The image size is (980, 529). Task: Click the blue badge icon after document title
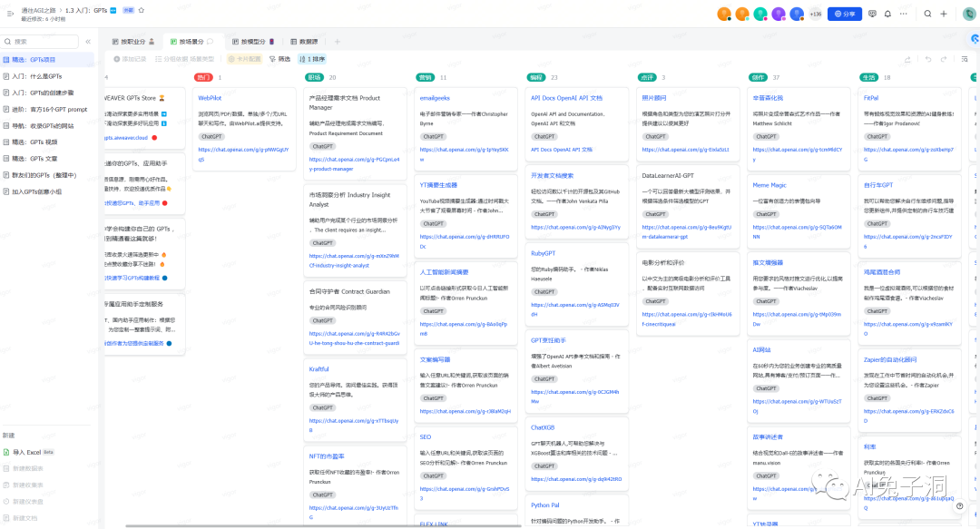tap(113, 10)
